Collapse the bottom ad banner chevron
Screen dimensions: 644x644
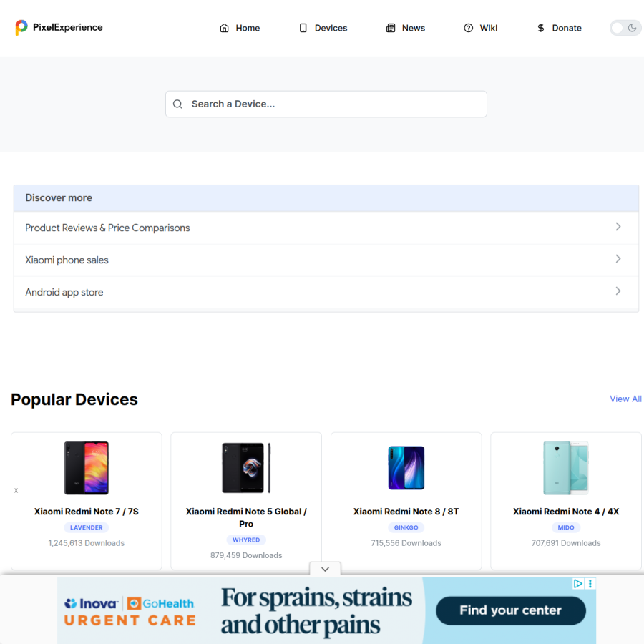(x=326, y=570)
